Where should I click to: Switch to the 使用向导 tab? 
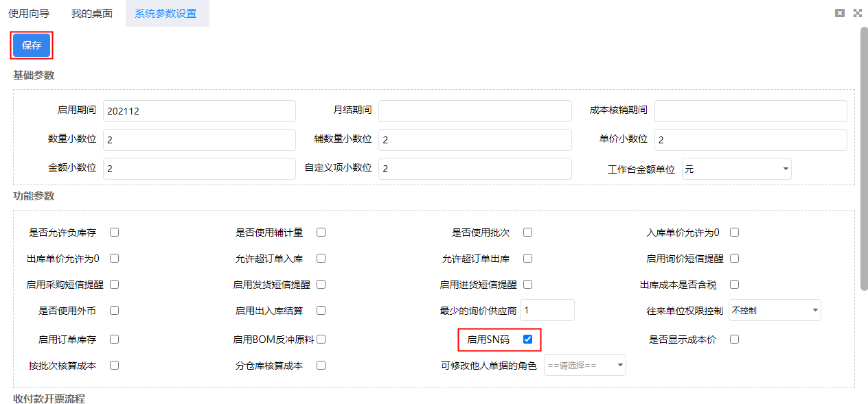click(x=29, y=13)
